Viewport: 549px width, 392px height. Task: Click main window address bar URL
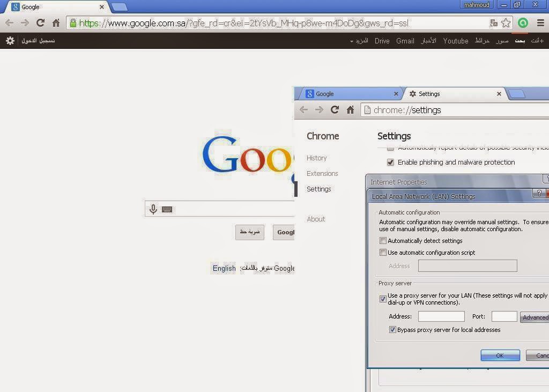pos(244,23)
